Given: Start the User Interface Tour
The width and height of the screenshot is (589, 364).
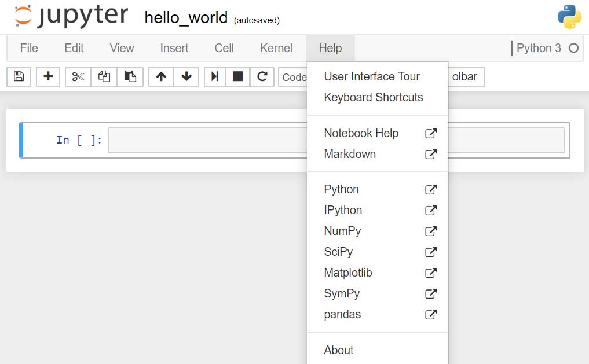Looking at the screenshot, I should [x=372, y=76].
